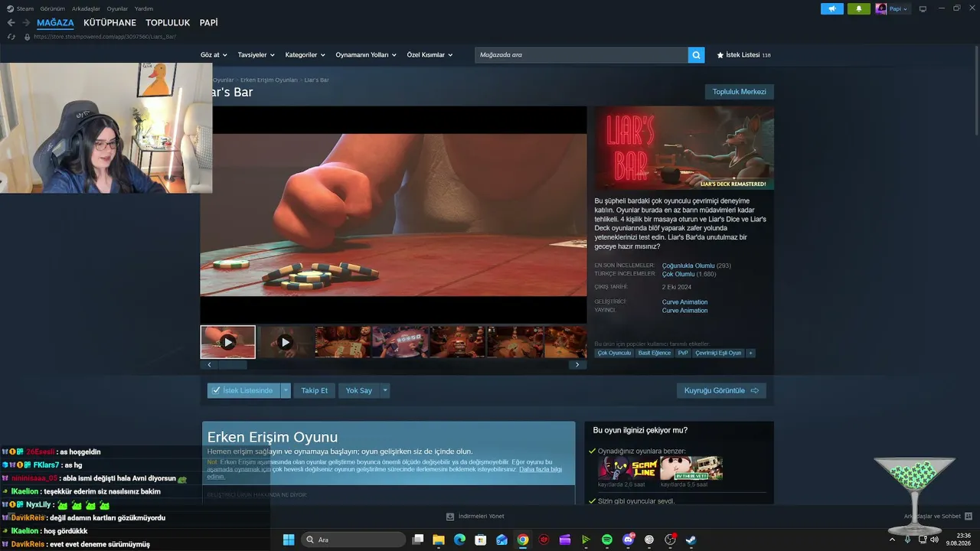Switch to Big Picture mode monitor icon

(x=923, y=8)
